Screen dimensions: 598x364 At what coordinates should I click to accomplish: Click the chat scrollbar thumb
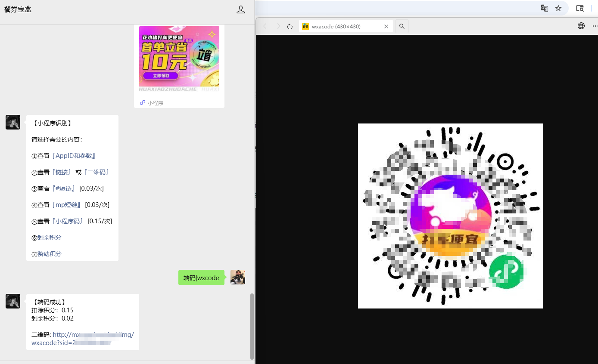(252, 326)
